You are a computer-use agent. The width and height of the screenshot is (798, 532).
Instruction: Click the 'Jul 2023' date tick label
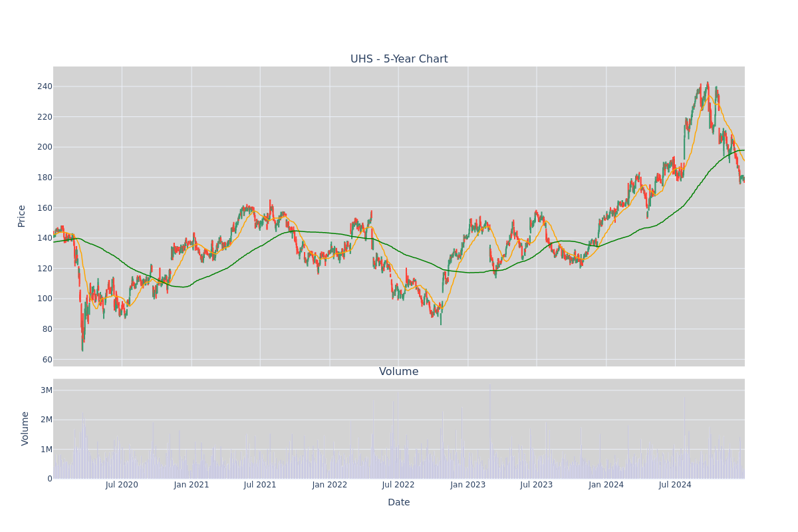(x=537, y=485)
